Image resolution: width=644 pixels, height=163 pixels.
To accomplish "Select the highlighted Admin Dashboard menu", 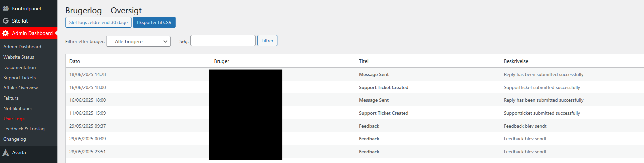I will coord(29,33).
